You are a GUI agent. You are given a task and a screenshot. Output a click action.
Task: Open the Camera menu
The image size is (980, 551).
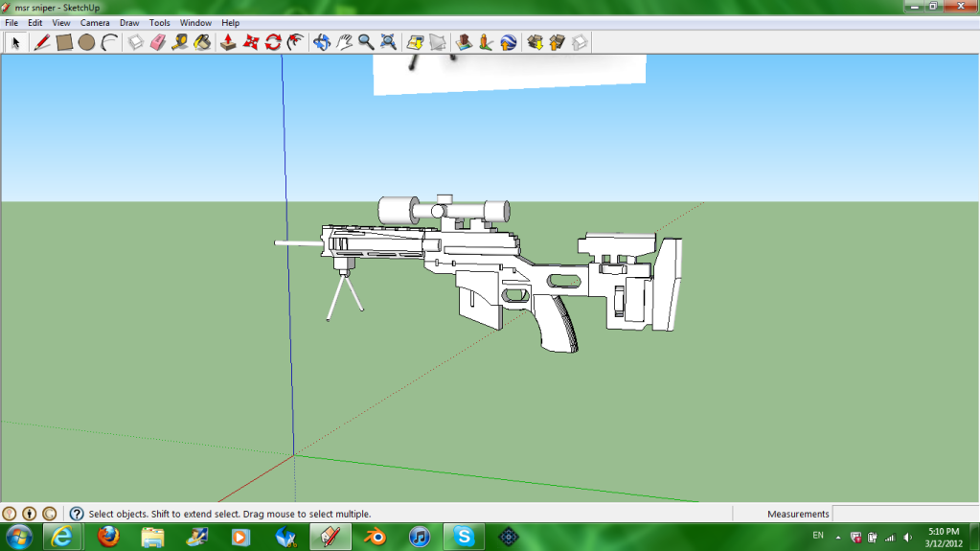[x=95, y=22]
